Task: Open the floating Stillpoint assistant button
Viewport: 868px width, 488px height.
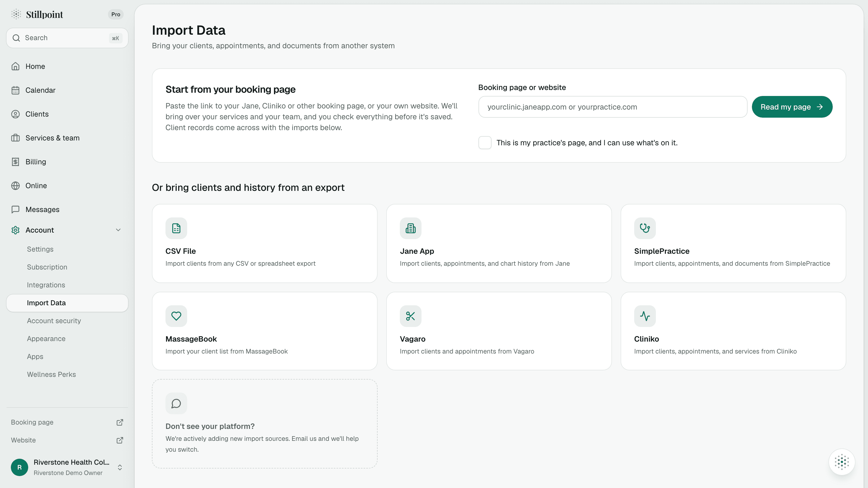Action: (842, 462)
